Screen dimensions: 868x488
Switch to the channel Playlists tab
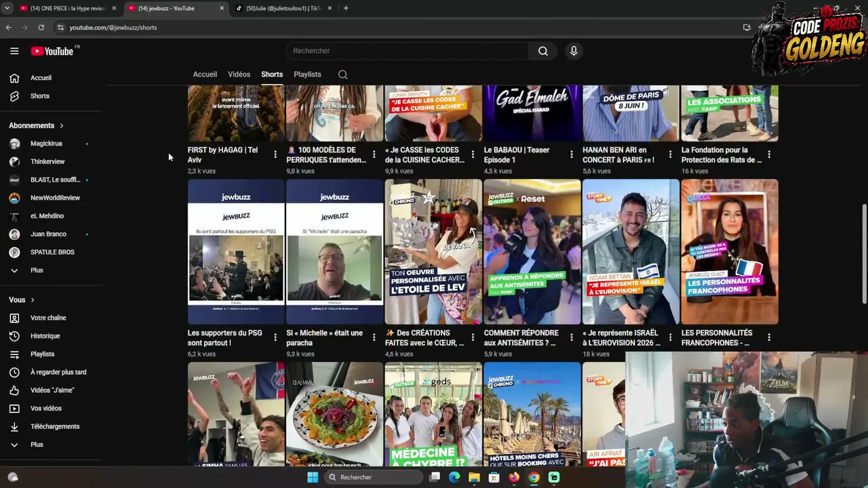pyautogui.click(x=307, y=75)
